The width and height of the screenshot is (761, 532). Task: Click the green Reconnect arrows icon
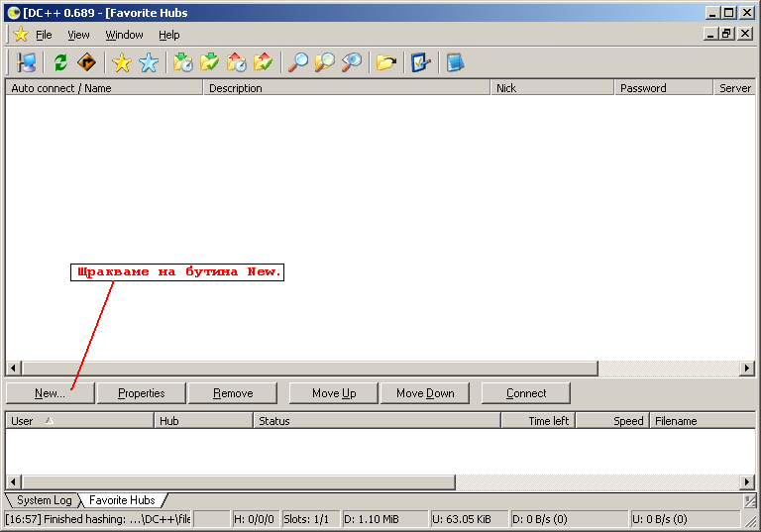click(x=60, y=62)
